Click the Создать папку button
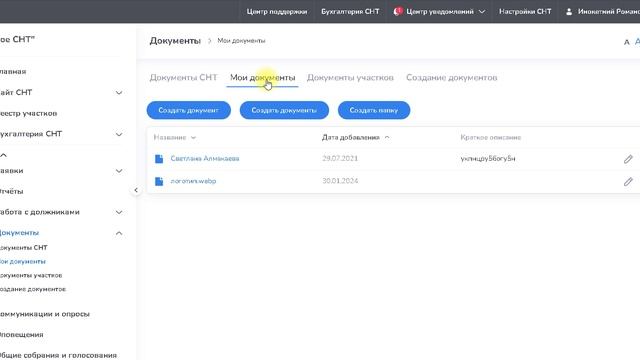This screenshot has width=640, height=360. point(374,110)
